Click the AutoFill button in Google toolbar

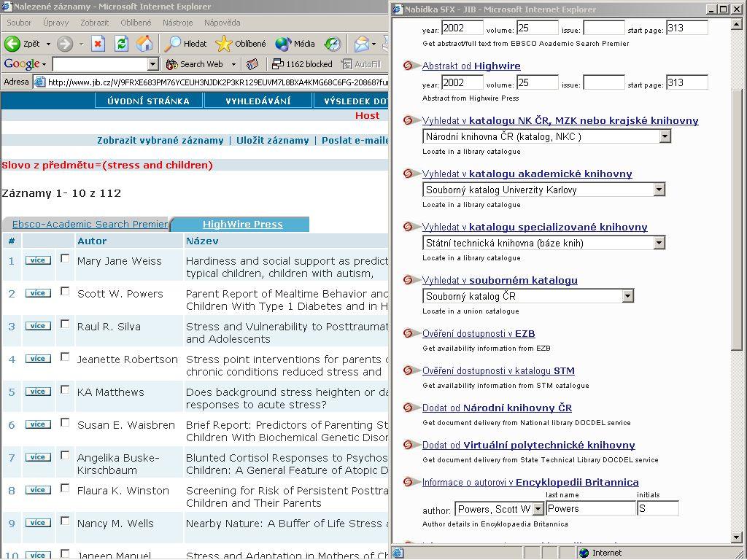coord(361,64)
